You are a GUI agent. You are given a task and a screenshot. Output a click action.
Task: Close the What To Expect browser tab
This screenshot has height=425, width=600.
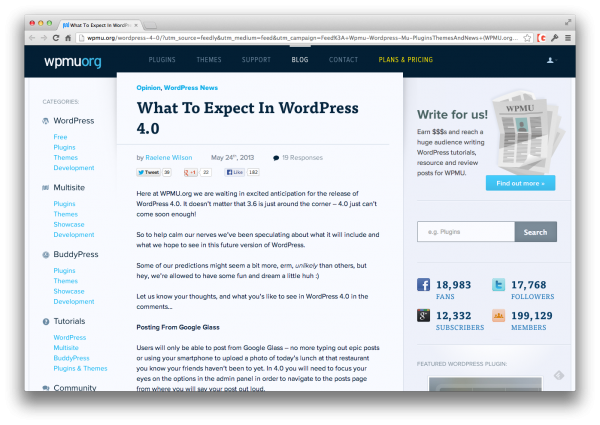pos(136,25)
